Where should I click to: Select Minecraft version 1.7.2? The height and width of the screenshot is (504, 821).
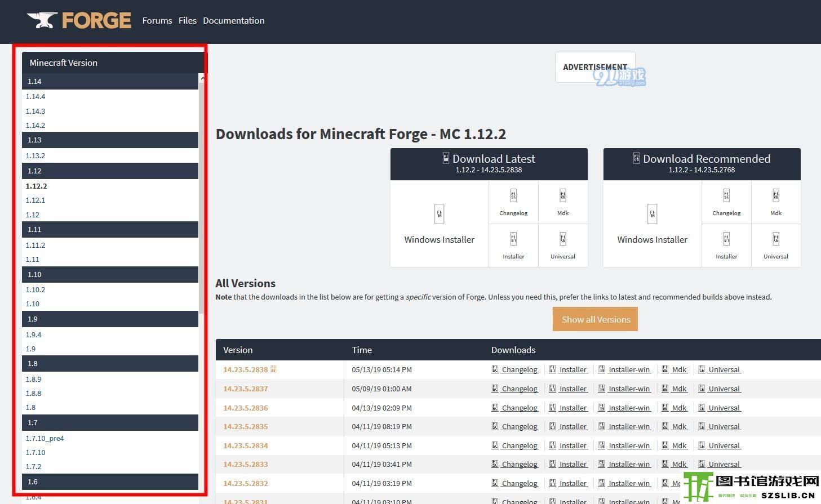[33, 466]
